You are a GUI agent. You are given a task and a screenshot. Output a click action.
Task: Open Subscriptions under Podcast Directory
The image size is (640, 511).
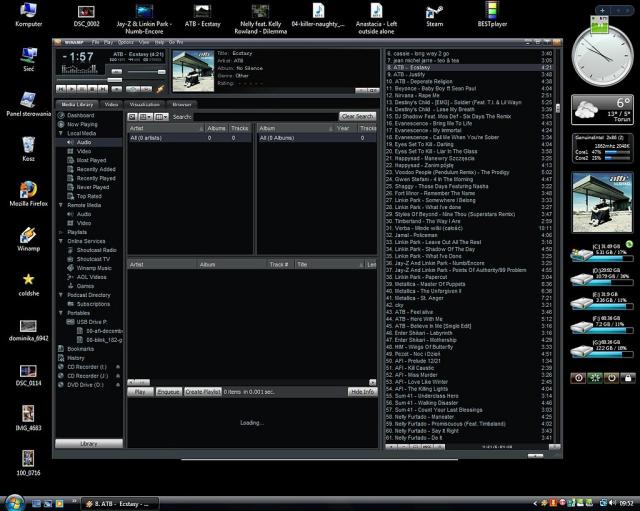(x=93, y=304)
